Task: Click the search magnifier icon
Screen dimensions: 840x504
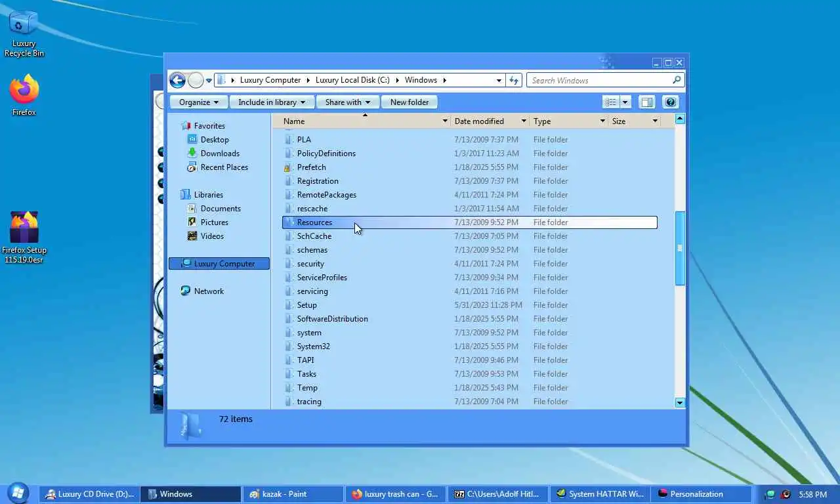Action: pos(677,80)
